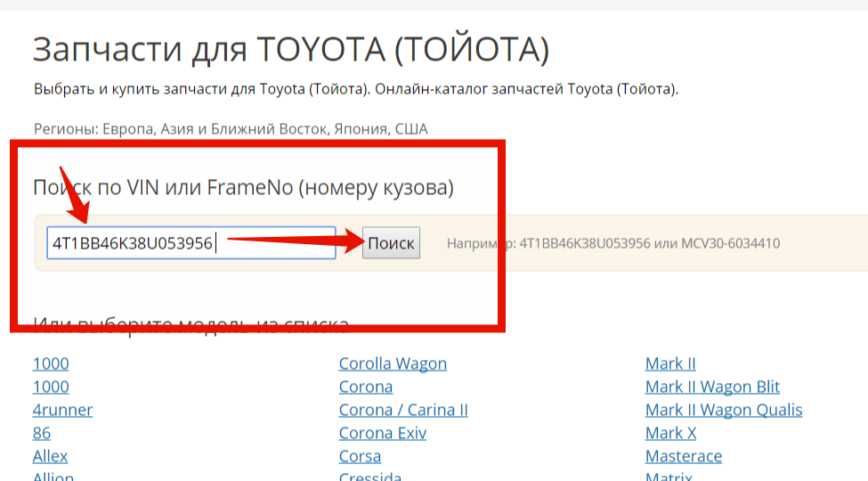Open the first 1000 model link
Image resolution: width=868 pixels, height=481 pixels.
(x=51, y=363)
